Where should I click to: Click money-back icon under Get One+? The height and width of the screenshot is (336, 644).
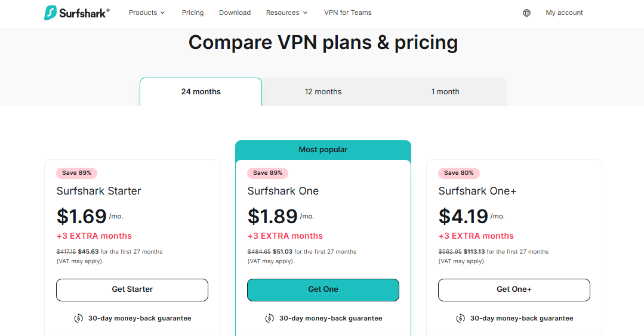[x=461, y=318]
